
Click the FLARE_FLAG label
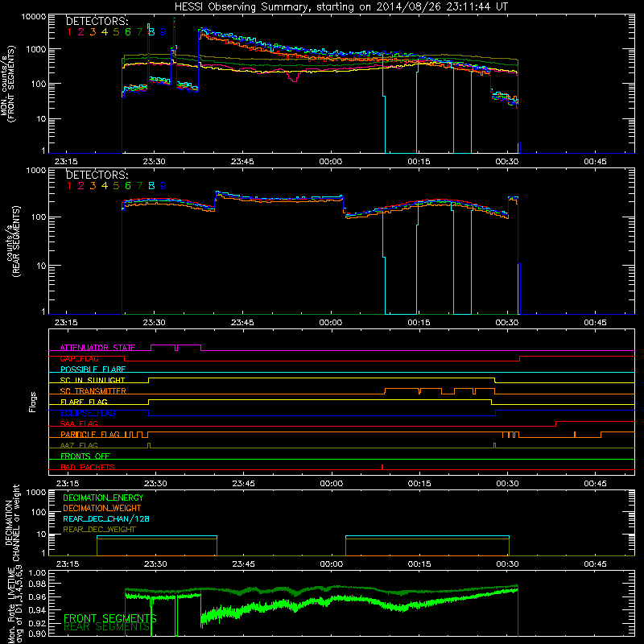[84, 402]
